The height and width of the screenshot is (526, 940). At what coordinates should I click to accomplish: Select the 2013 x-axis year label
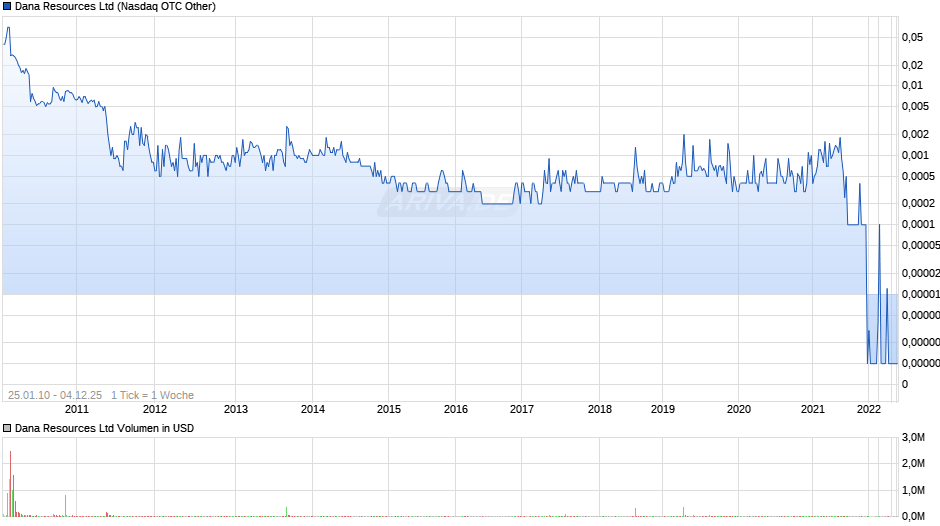236,409
